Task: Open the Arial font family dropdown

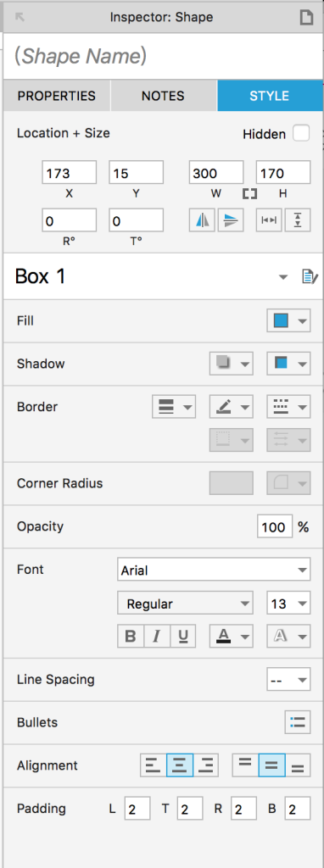Action: coord(214,570)
